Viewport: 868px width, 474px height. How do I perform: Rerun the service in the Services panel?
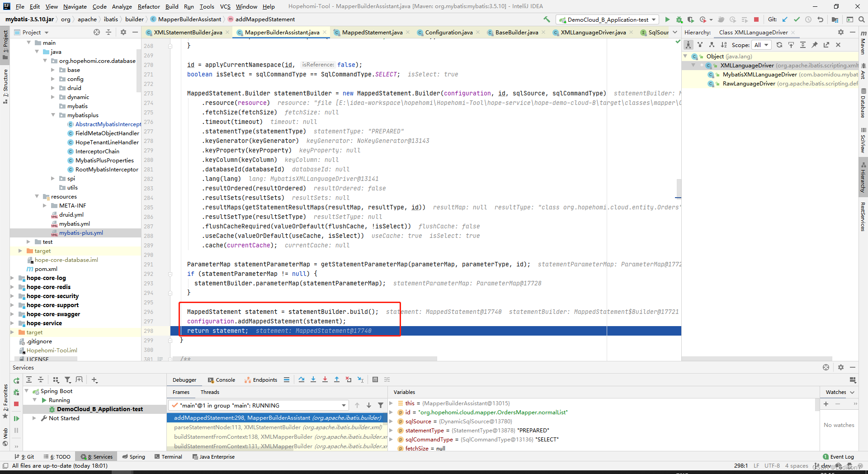tap(16, 380)
